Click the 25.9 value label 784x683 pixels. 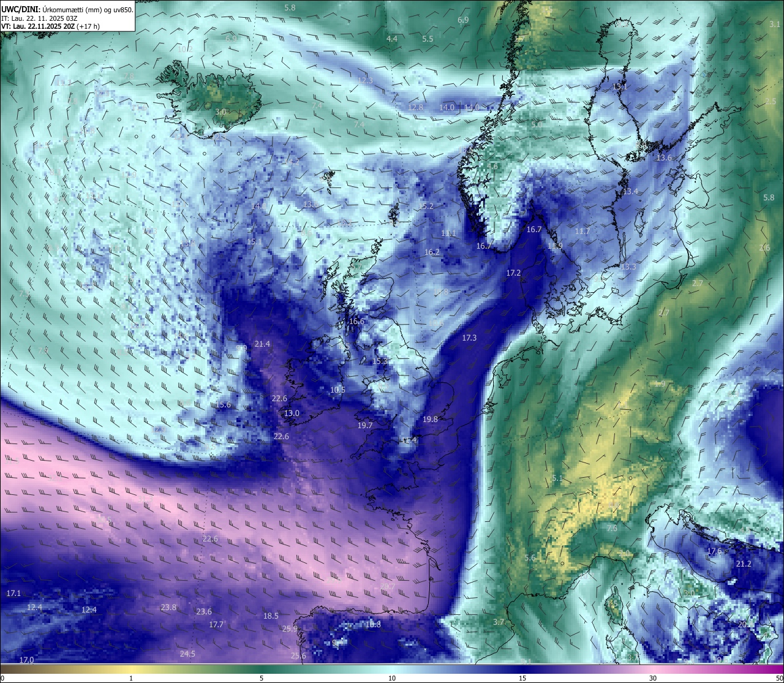290,629
